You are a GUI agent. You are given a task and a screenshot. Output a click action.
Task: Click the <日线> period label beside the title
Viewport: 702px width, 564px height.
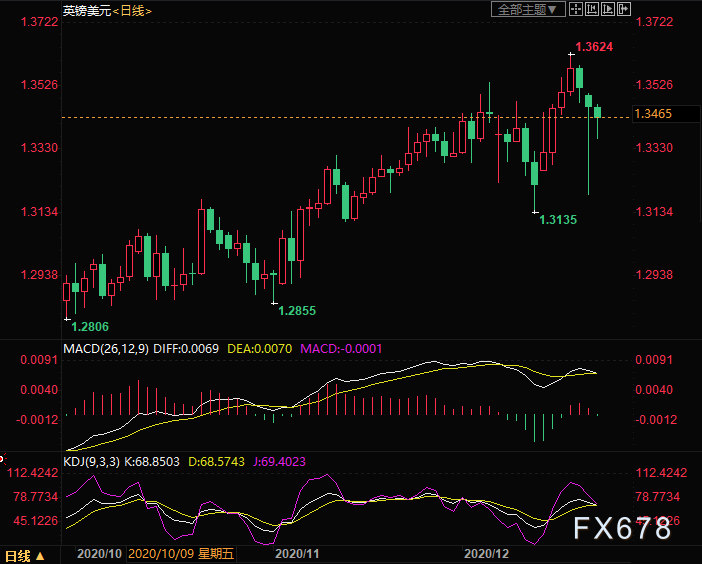pos(124,10)
